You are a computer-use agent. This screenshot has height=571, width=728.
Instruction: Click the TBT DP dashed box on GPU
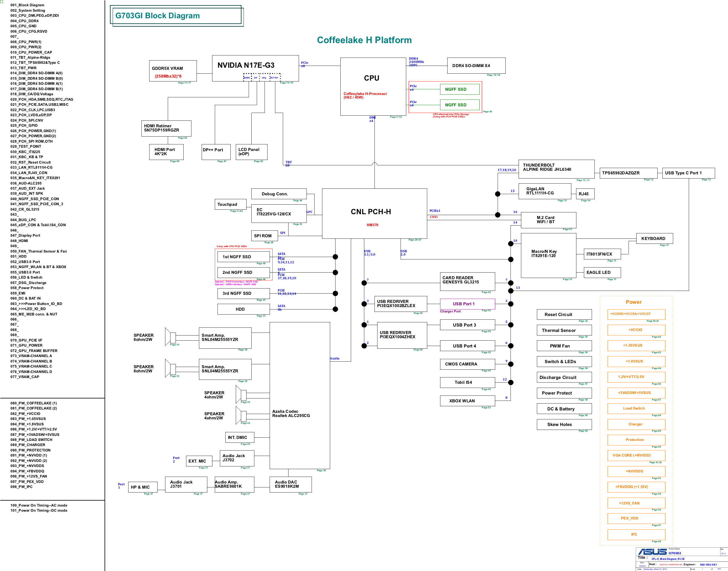tap(274, 78)
